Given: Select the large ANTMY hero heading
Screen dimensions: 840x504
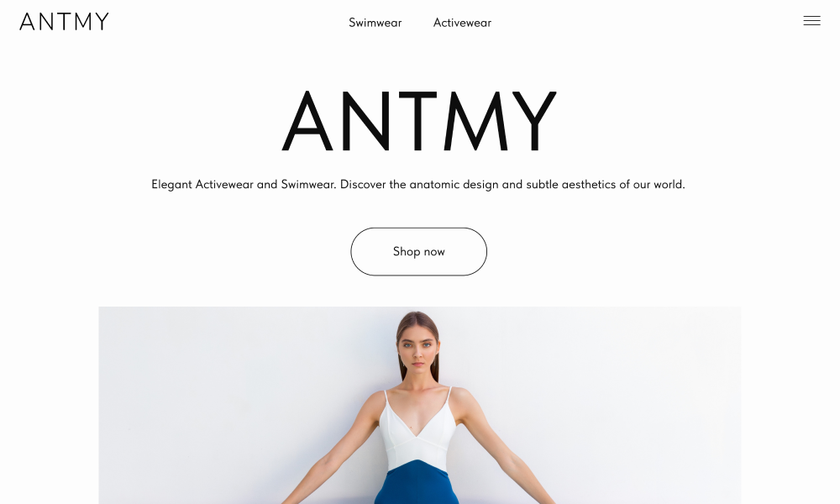Looking at the screenshot, I should (419, 121).
